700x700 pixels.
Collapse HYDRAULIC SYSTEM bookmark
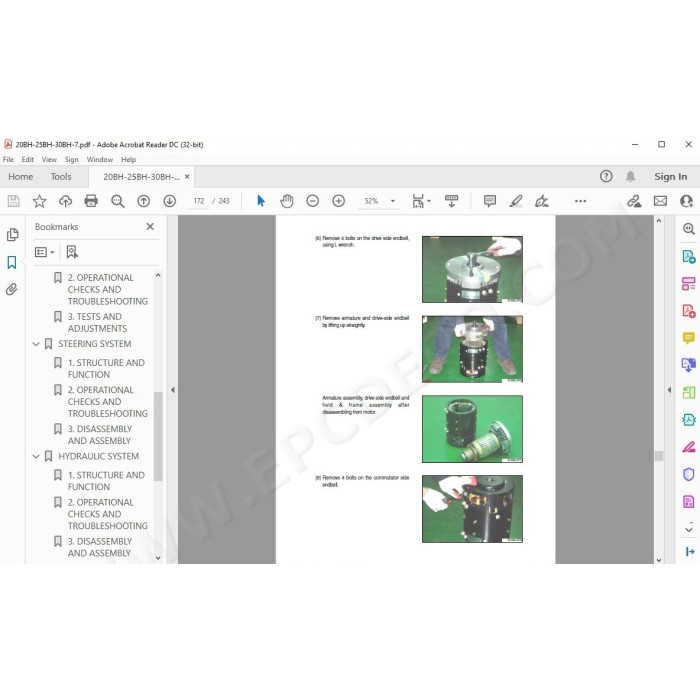click(36, 456)
